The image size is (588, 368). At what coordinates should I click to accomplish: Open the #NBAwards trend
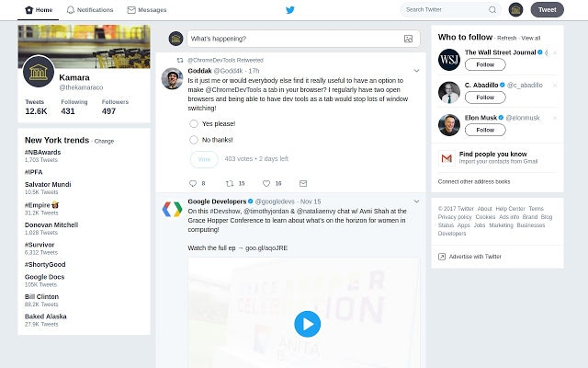tap(43, 152)
